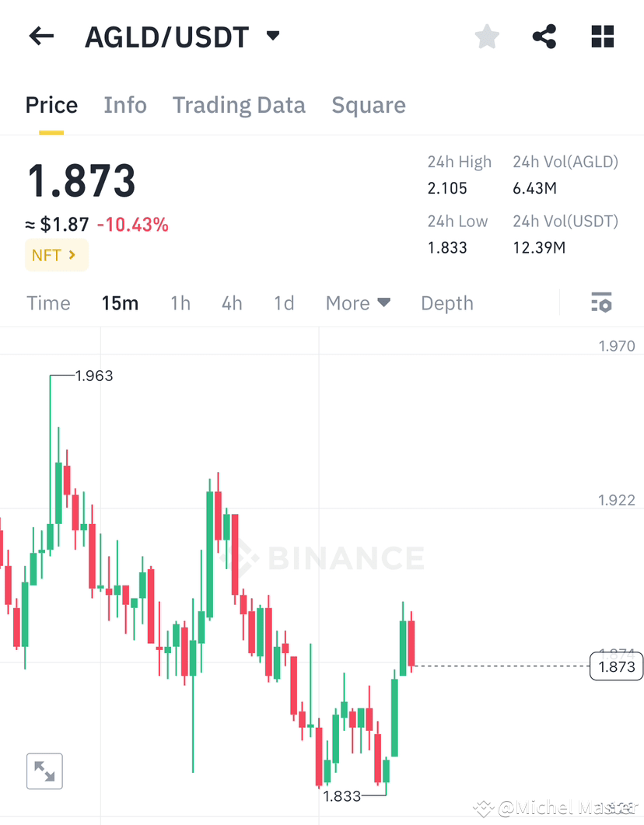Add AGLD/USDT to favorites with the star

click(x=487, y=37)
